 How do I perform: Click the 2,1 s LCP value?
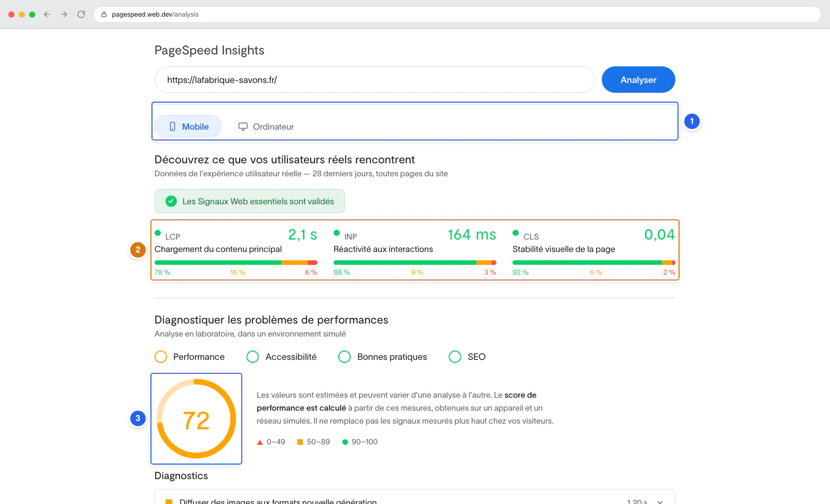point(303,235)
